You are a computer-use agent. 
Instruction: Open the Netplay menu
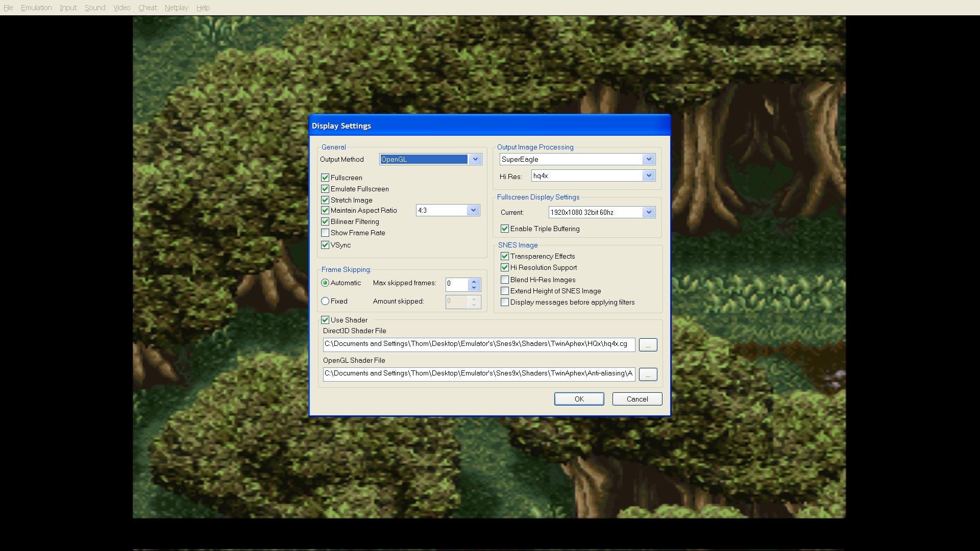pyautogui.click(x=176, y=8)
